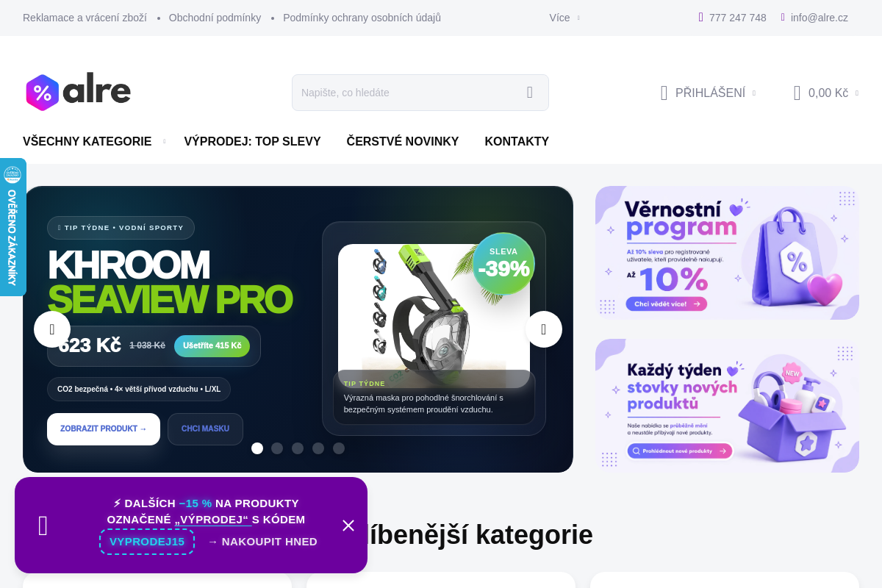
Task: Select the second carousel dot
Action: click(x=277, y=448)
